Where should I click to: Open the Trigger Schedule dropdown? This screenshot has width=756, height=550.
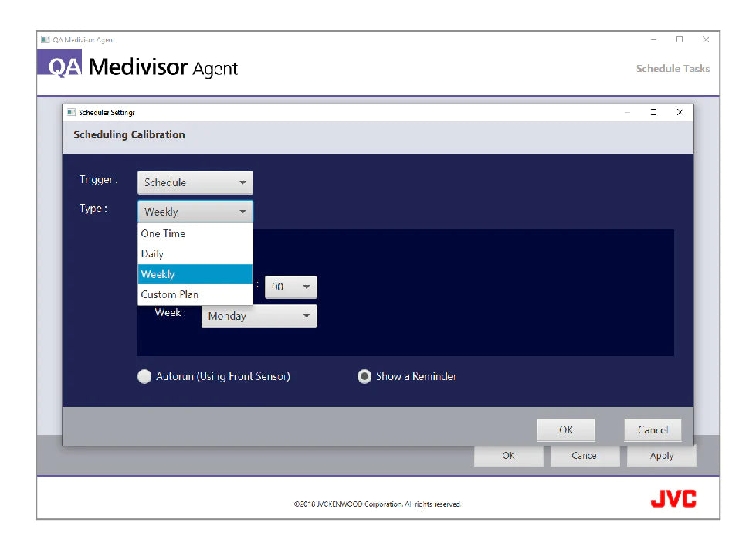(x=195, y=183)
